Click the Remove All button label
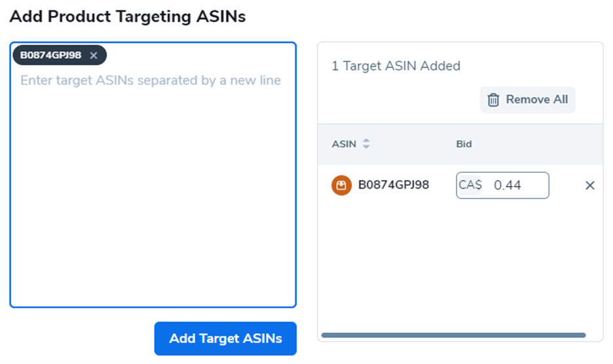 coord(536,100)
